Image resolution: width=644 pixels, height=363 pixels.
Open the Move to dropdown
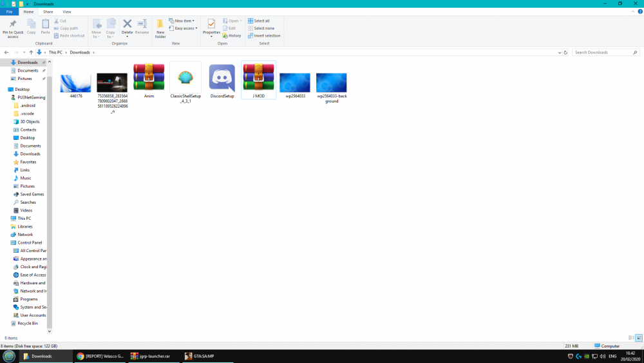pyautogui.click(x=96, y=29)
